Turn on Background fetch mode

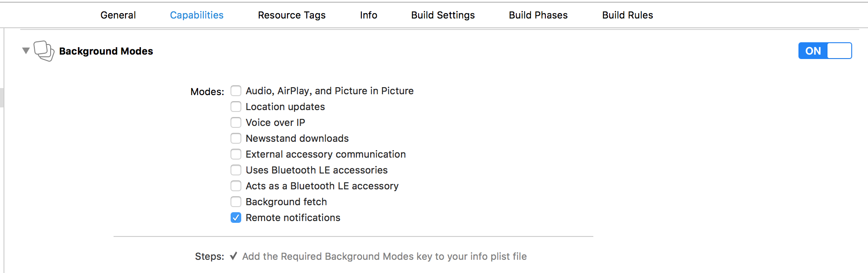(x=236, y=202)
